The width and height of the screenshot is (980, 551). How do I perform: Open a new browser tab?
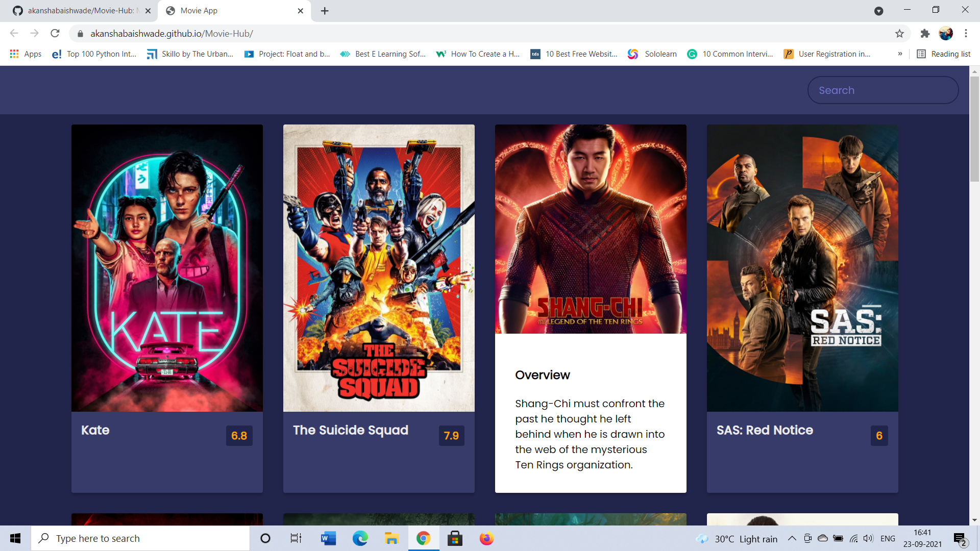[325, 11]
